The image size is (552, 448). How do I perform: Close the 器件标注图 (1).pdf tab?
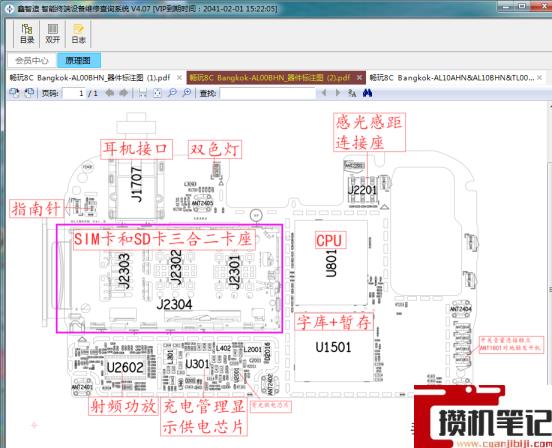coord(179,78)
